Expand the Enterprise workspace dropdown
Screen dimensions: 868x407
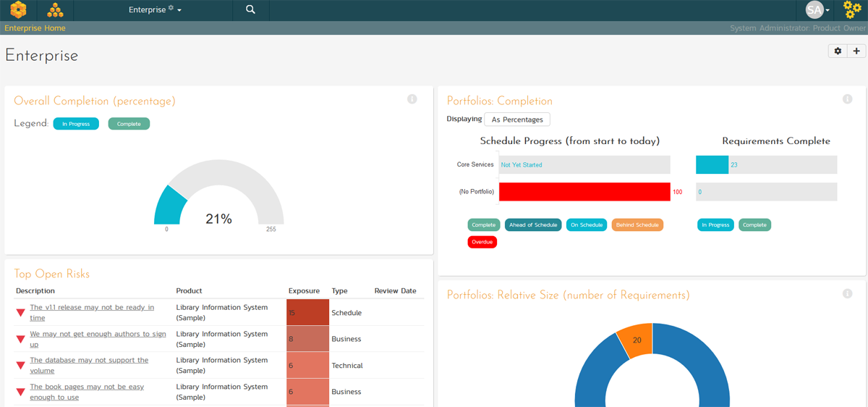[x=155, y=10]
